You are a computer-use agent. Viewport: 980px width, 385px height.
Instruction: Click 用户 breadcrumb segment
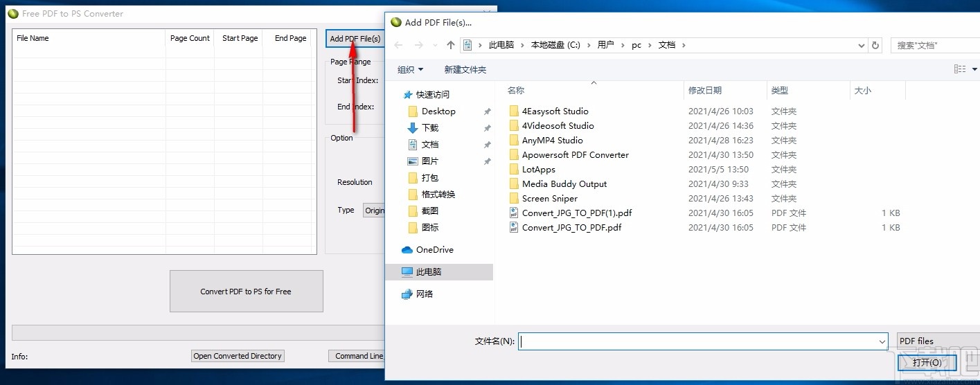point(605,45)
